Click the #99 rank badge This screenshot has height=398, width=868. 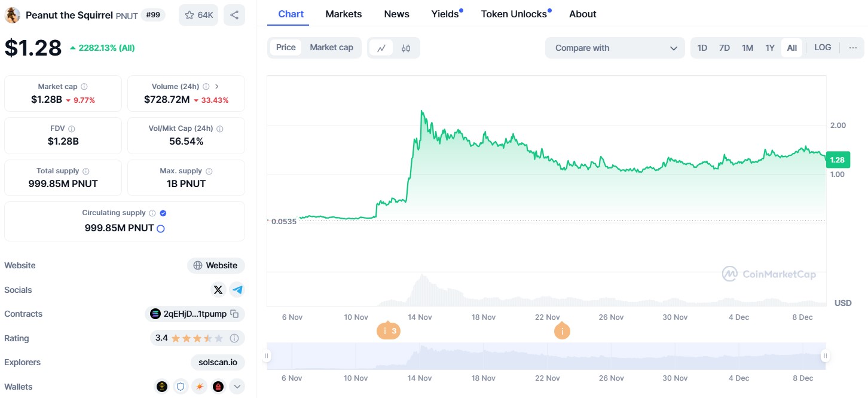click(154, 15)
